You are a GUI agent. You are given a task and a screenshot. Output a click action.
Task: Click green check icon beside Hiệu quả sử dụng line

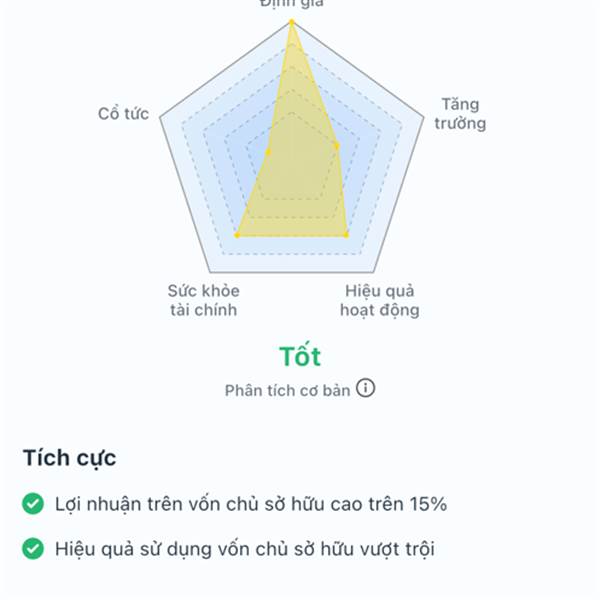point(34,548)
